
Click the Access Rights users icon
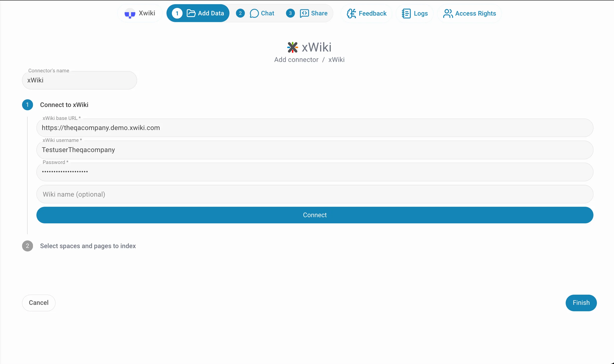point(448,13)
